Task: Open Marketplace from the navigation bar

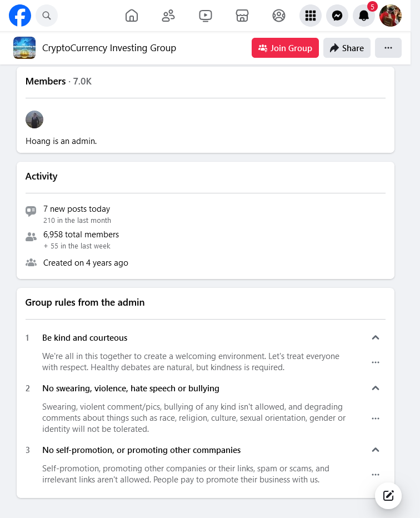Action: point(242,16)
